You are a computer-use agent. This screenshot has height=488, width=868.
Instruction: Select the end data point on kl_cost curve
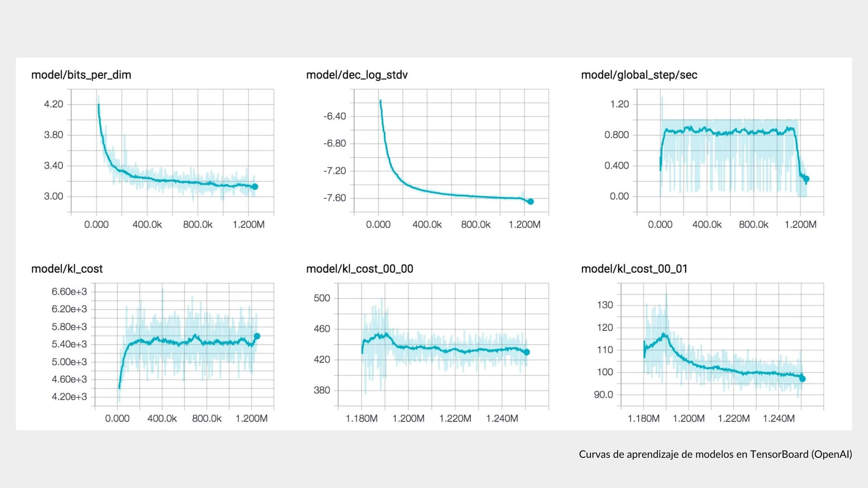257,336
